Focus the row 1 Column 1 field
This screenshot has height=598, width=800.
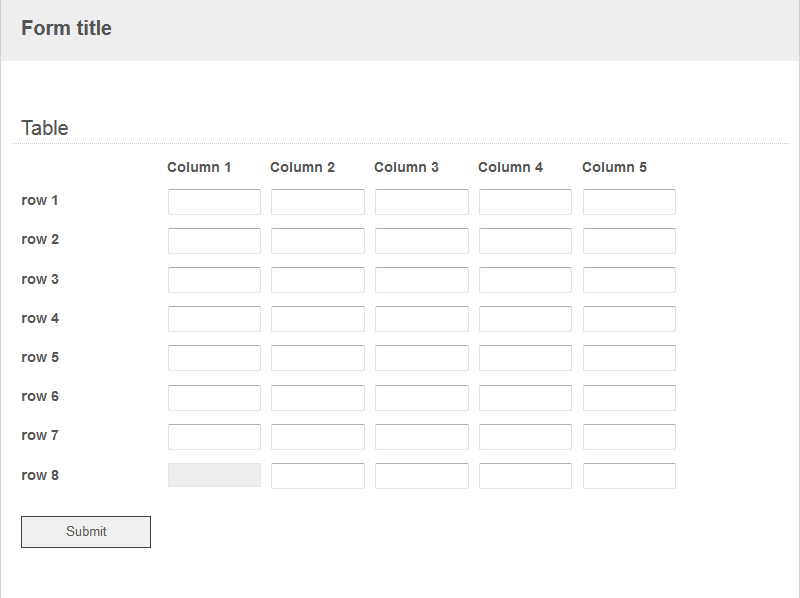click(214, 202)
